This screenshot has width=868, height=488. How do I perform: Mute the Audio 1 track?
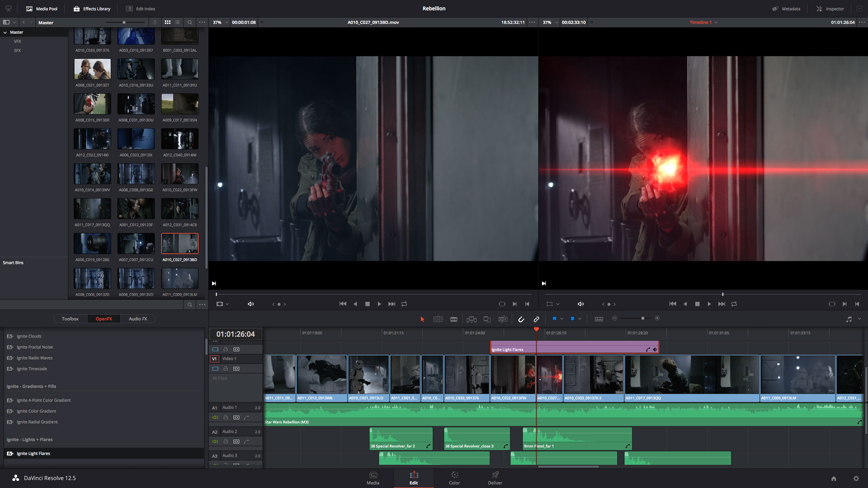click(215, 417)
